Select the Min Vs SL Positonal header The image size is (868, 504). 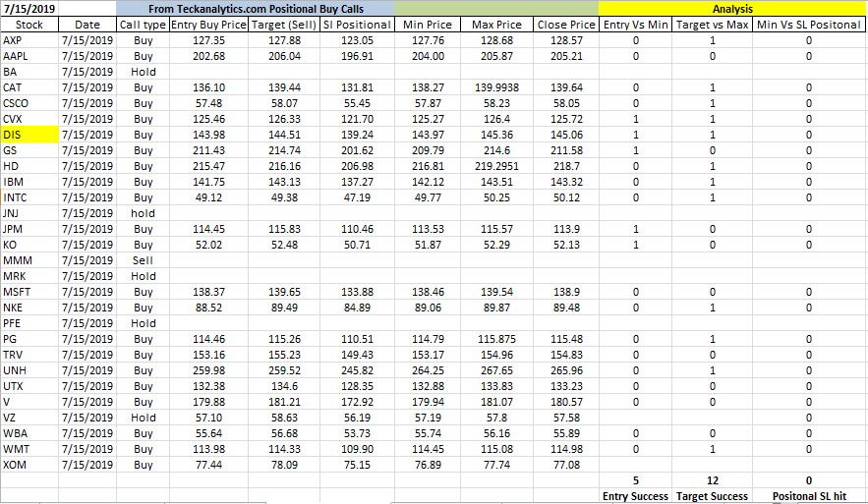pyautogui.click(x=809, y=25)
